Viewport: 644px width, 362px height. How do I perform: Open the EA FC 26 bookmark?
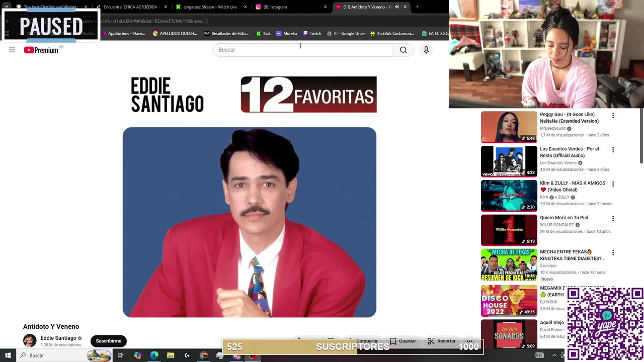pos(435,34)
